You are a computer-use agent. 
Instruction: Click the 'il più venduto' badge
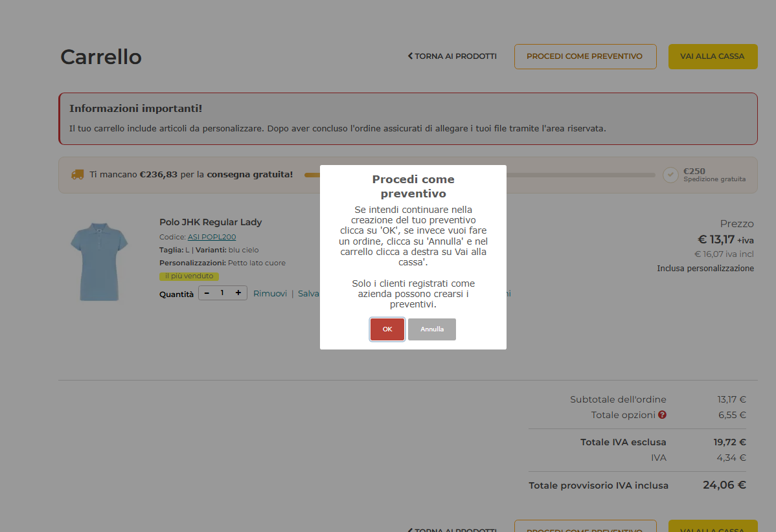(189, 276)
